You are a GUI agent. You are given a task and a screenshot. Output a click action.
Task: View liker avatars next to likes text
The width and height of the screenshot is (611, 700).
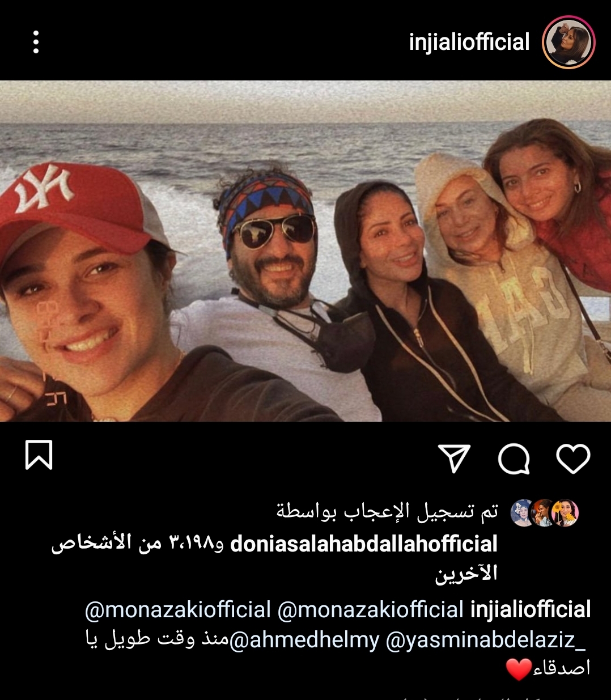[x=545, y=513]
